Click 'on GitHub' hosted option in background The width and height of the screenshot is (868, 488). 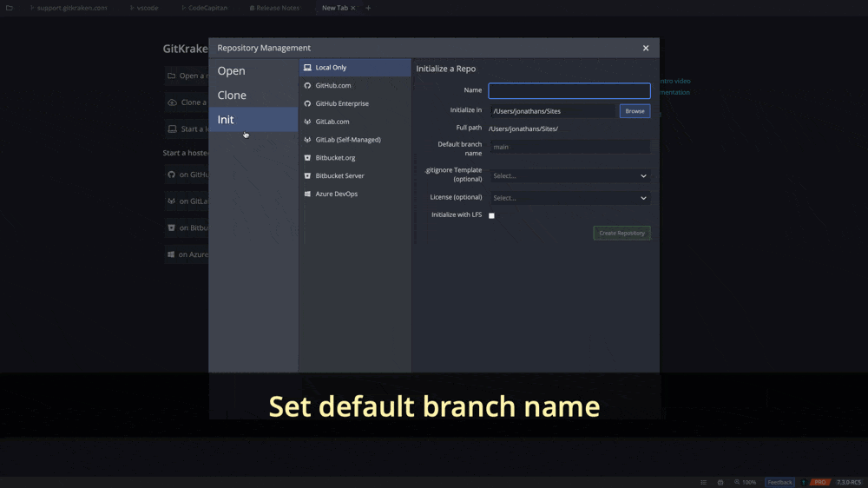(x=187, y=175)
